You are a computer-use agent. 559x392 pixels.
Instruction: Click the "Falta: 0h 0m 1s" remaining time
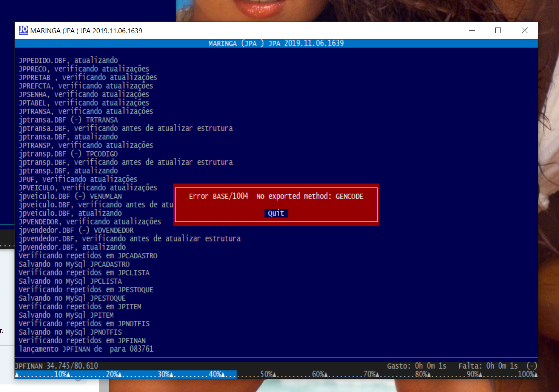(x=488, y=366)
